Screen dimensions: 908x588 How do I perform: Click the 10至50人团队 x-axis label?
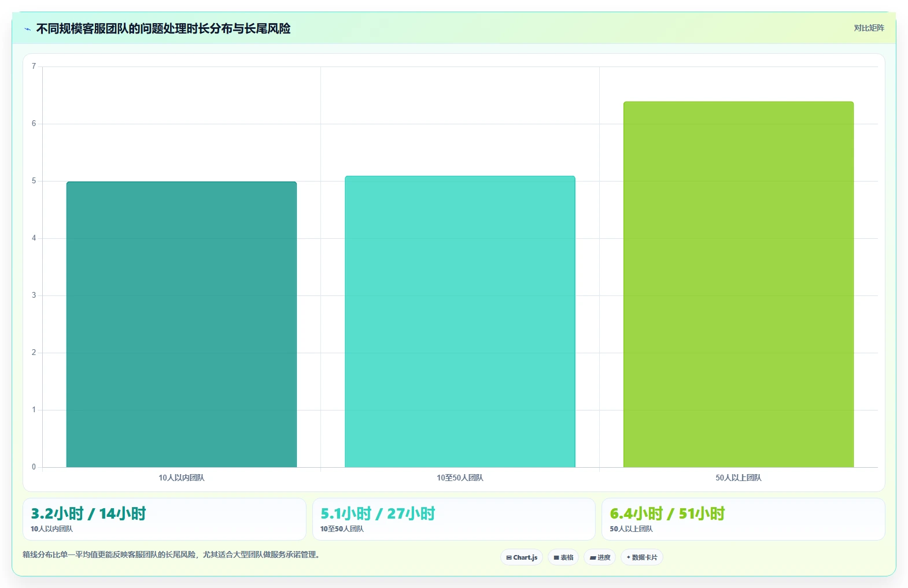point(460,478)
